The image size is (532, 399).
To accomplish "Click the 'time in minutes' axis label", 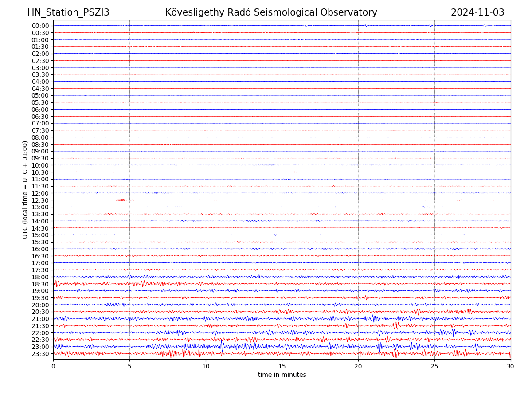I will click(x=282, y=375).
